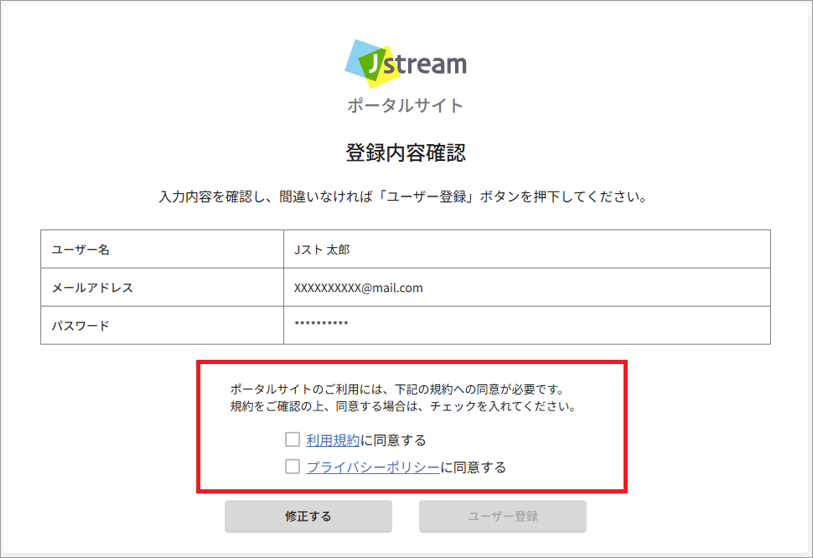Click the 登録内容確認 heading

[406, 152]
